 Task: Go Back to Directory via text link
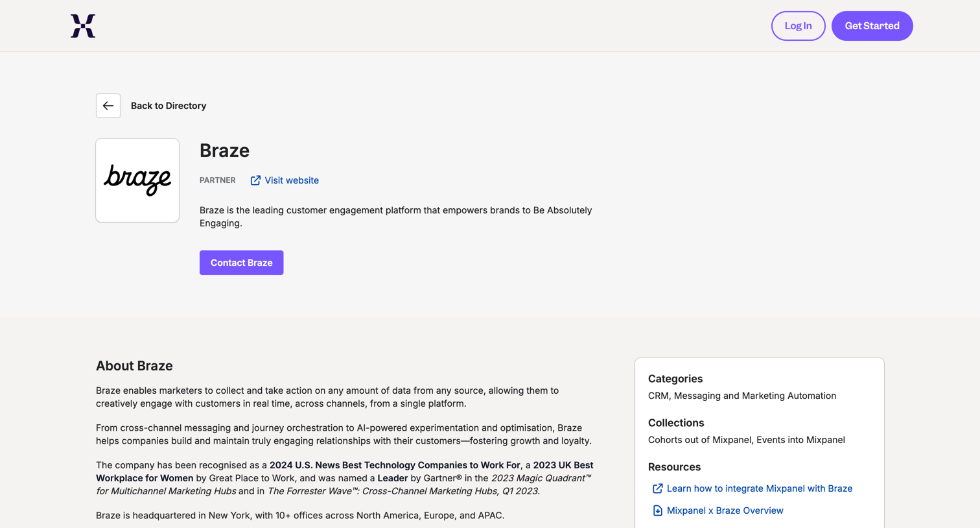169,106
